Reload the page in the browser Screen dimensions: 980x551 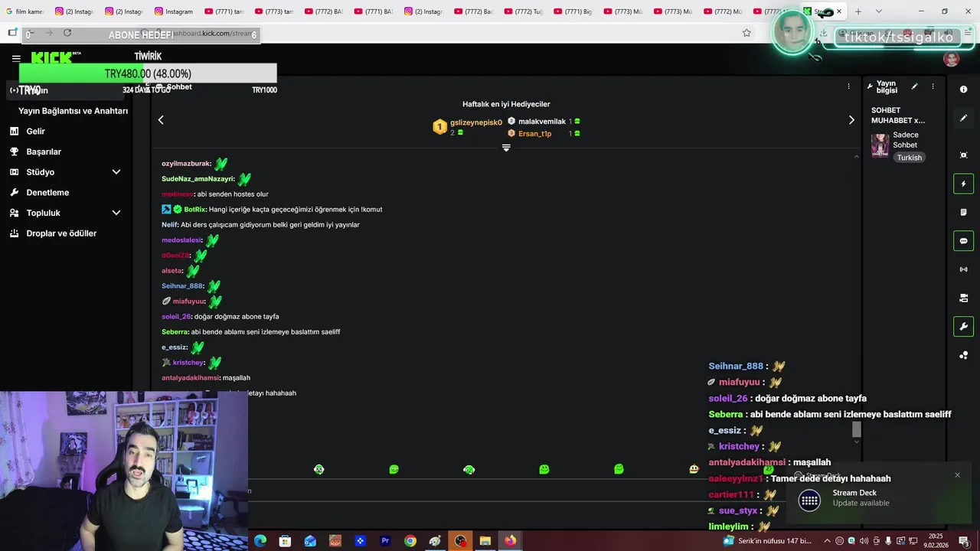(x=67, y=33)
